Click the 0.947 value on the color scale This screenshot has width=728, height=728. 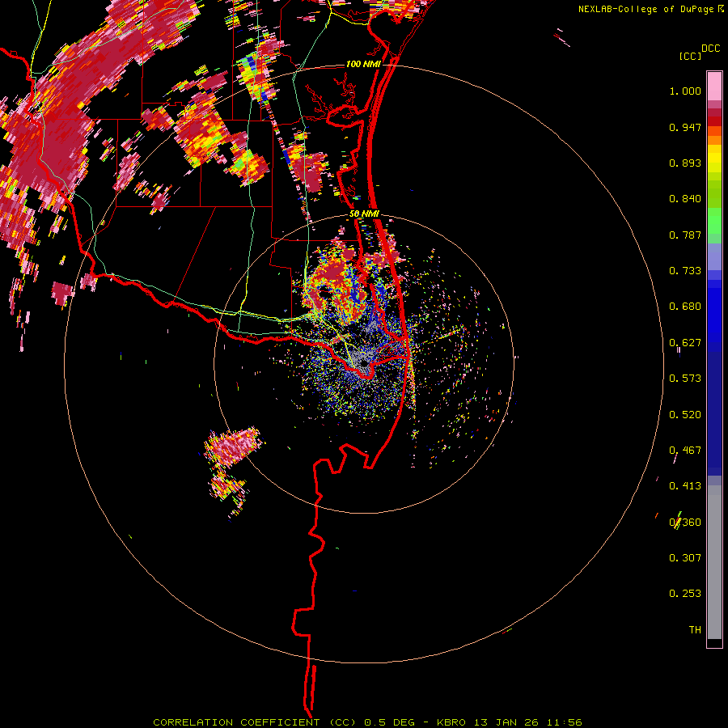pyautogui.click(x=685, y=127)
